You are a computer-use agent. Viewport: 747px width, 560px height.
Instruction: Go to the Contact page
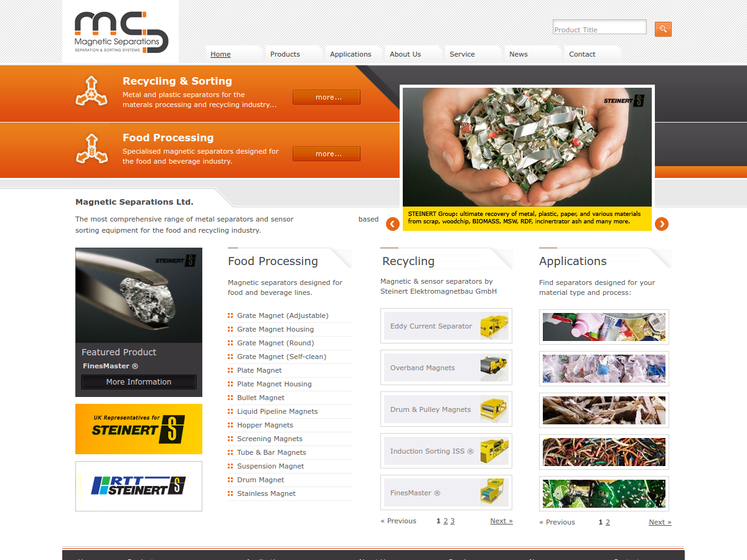point(582,54)
